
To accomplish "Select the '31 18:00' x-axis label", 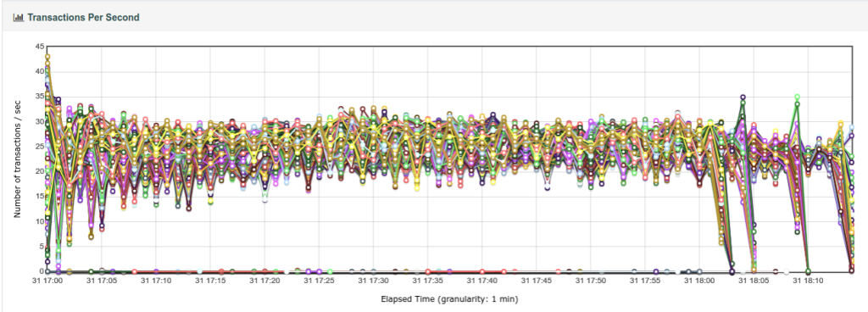I will [699, 281].
